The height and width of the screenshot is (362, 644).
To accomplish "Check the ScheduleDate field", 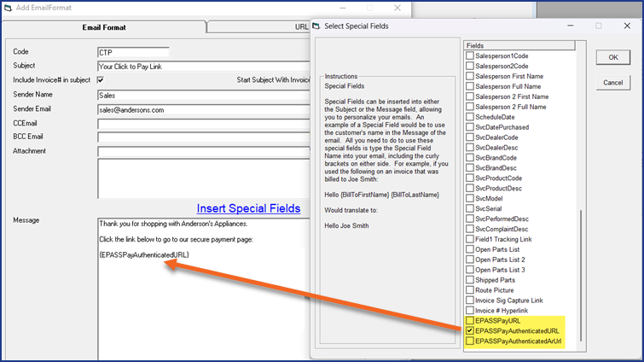I will [470, 117].
